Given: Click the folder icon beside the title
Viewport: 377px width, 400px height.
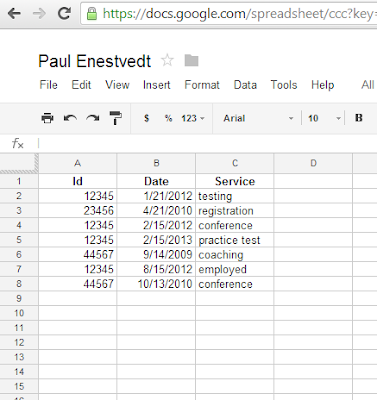Looking at the screenshot, I should [x=191, y=61].
